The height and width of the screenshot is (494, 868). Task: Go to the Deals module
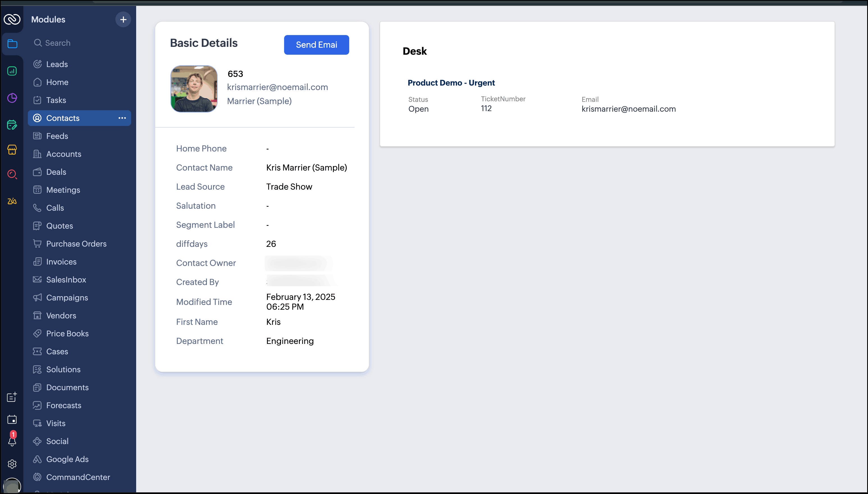[56, 172]
